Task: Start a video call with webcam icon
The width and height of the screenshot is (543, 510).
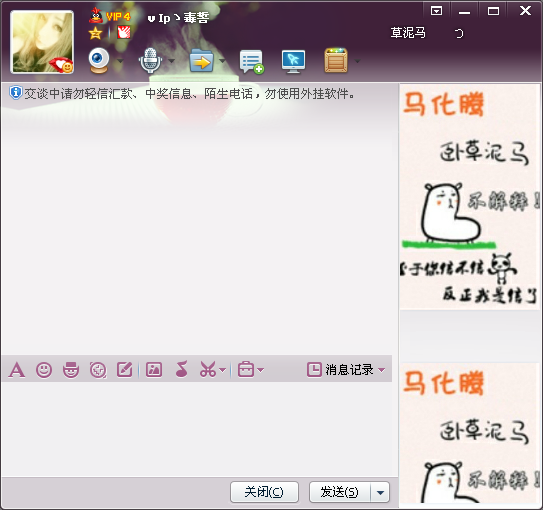Action: pos(99,61)
